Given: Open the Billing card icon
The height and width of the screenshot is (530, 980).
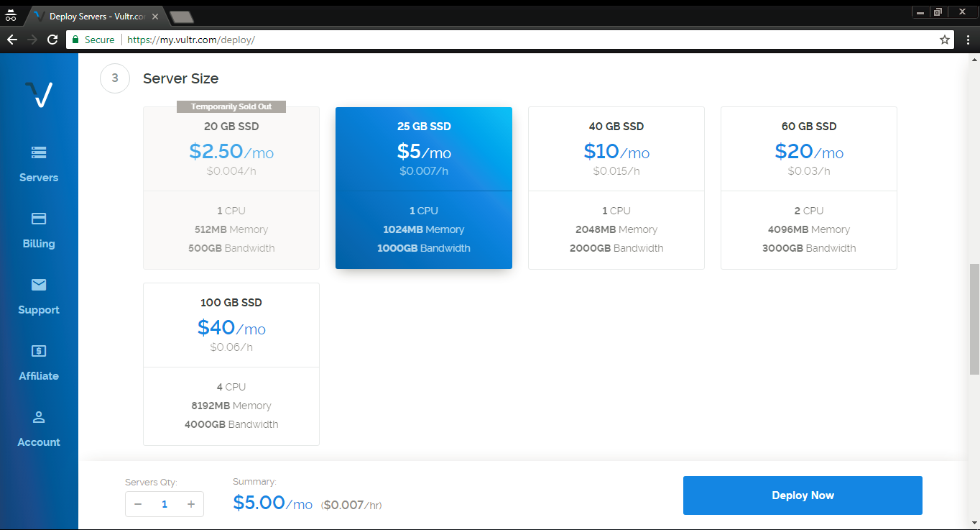Looking at the screenshot, I should (39, 219).
